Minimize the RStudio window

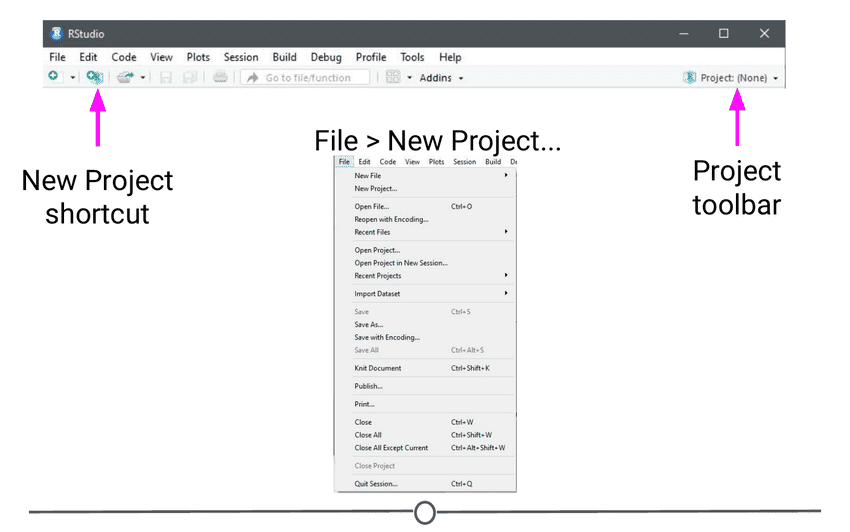click(684, 34)
